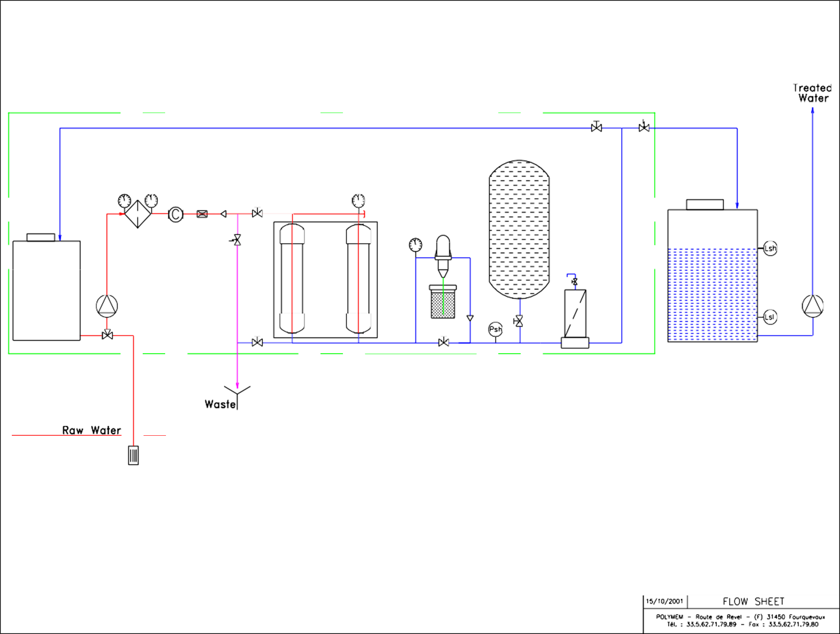Viewport: 840px width, 634px height.
Task: Select the small vent valve above cartridge filter
Action: click(x=575, y=282)
